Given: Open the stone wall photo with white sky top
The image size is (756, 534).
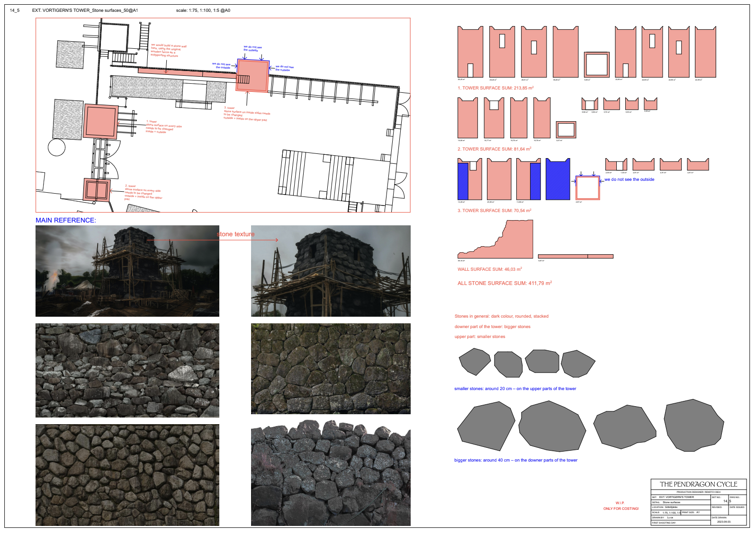Looking at the screenshot, I should tap(331, 473).
